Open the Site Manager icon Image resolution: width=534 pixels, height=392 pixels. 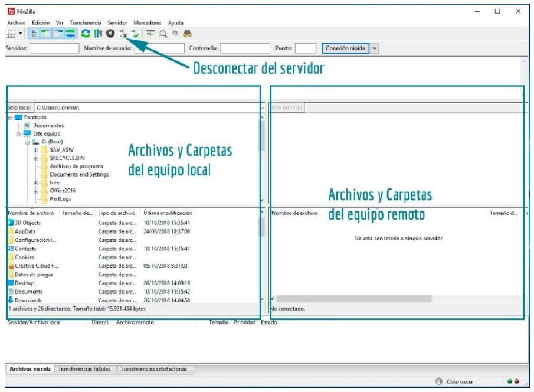pos(11,34)
